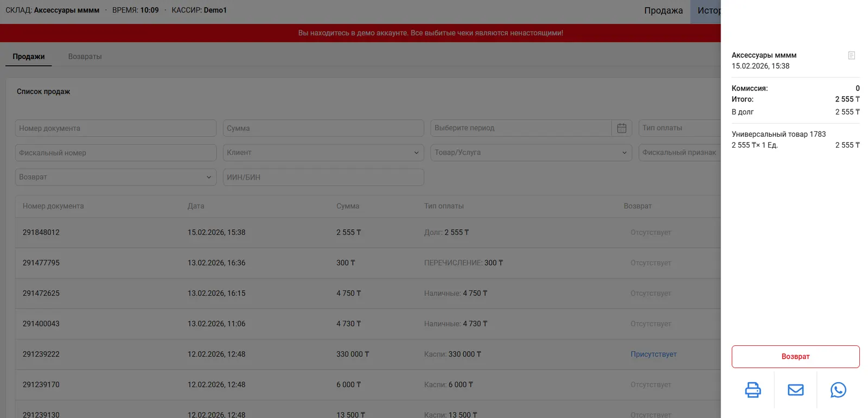
Task: Click the Номер документа input field
Action: coord(115,128)
